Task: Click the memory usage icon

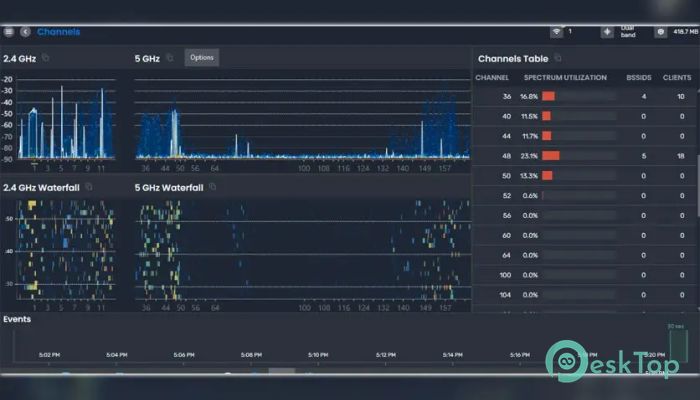Action: (x=661, y=32)
